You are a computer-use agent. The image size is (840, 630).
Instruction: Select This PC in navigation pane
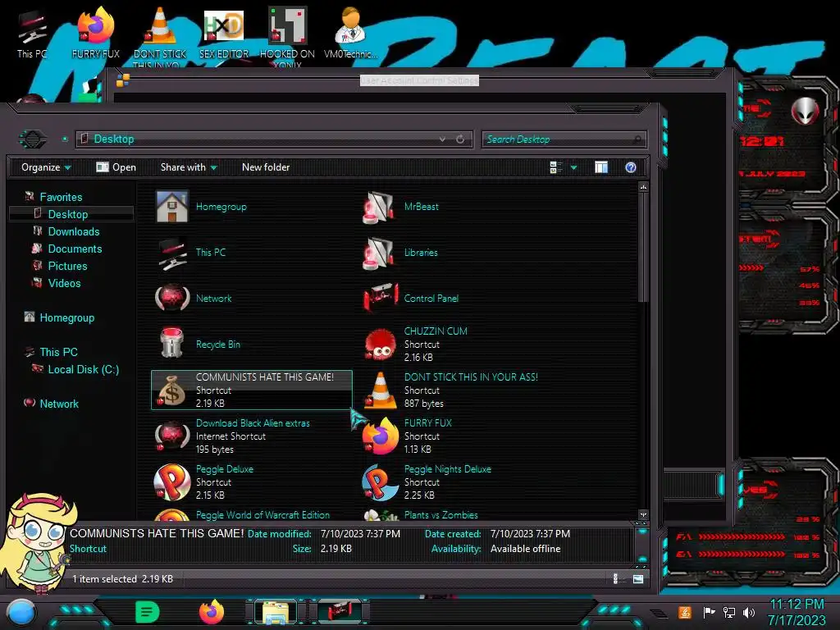58,352
